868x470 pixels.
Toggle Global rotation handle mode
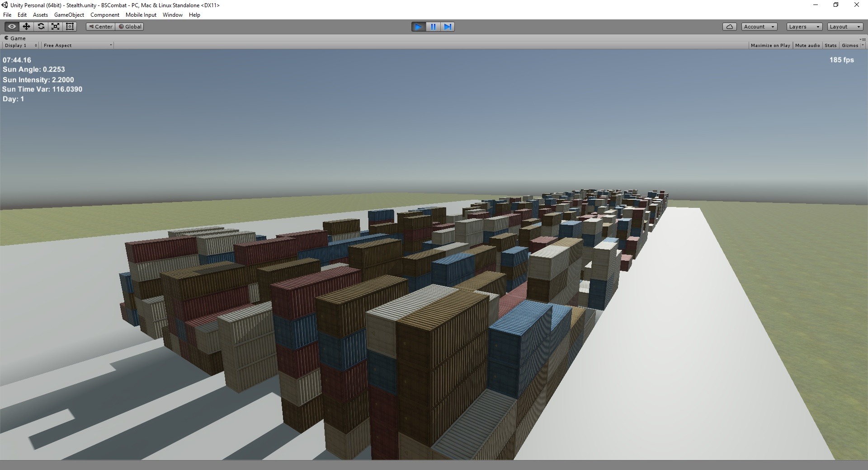coord(130,27)
